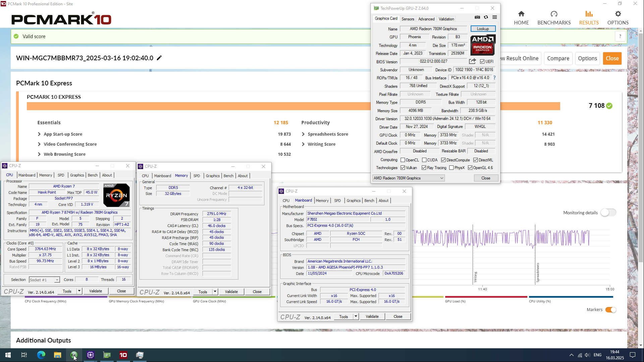The height and width of the screenshot is (362, 644).
Task: Open Tools dropdown arrow in CPU window
Action: (x=79, y=291)
